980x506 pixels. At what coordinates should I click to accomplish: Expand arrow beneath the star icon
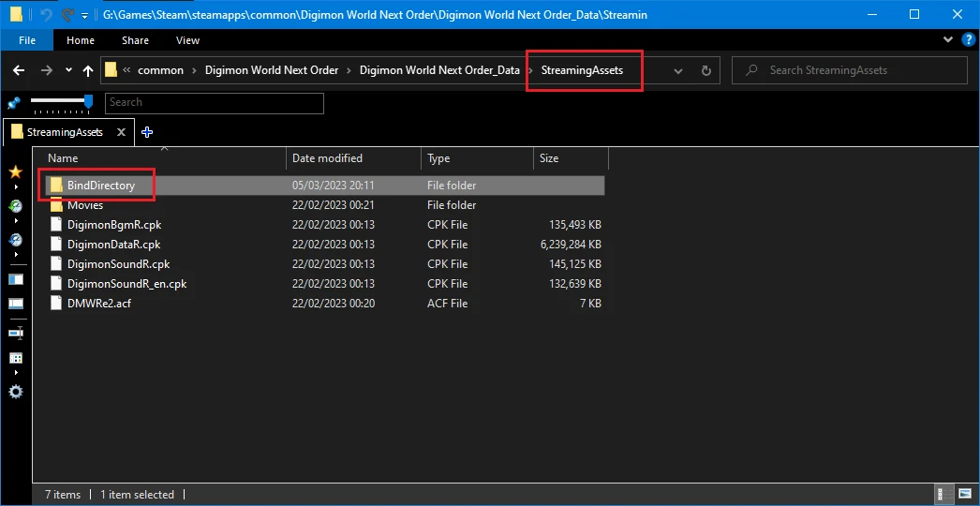click(16, 187)
